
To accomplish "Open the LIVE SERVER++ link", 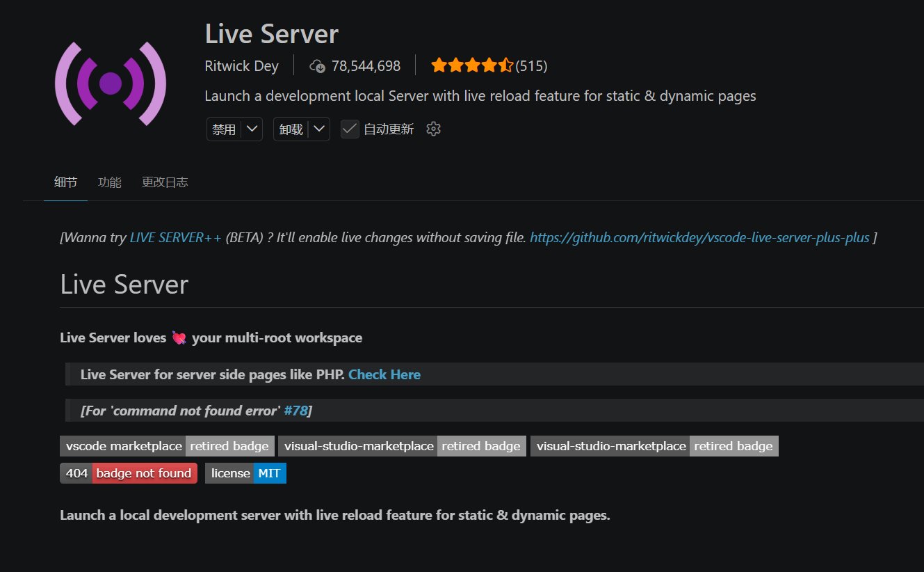I will point(175,237).
